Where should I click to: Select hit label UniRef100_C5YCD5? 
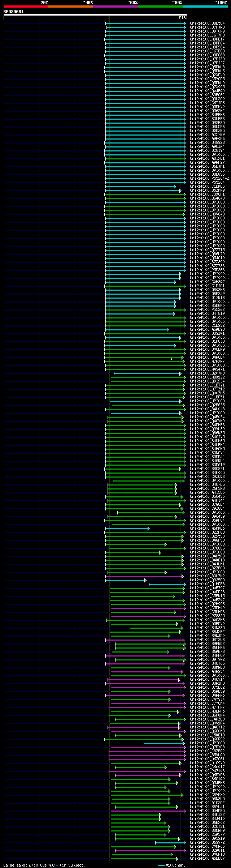(x=207, y=79)
